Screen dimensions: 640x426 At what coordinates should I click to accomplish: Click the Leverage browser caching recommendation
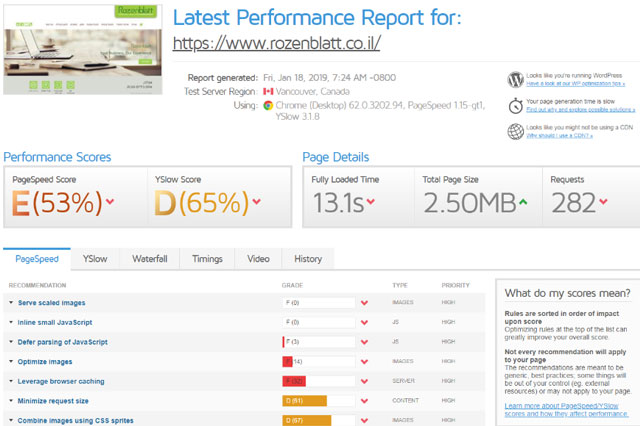[61, 381]
